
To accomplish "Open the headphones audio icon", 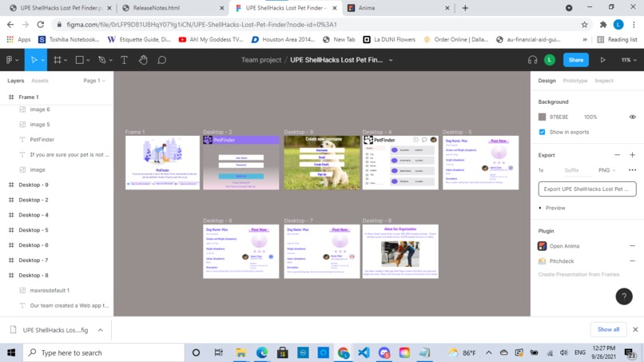I will pyautogui.click(x=532, y=60).
